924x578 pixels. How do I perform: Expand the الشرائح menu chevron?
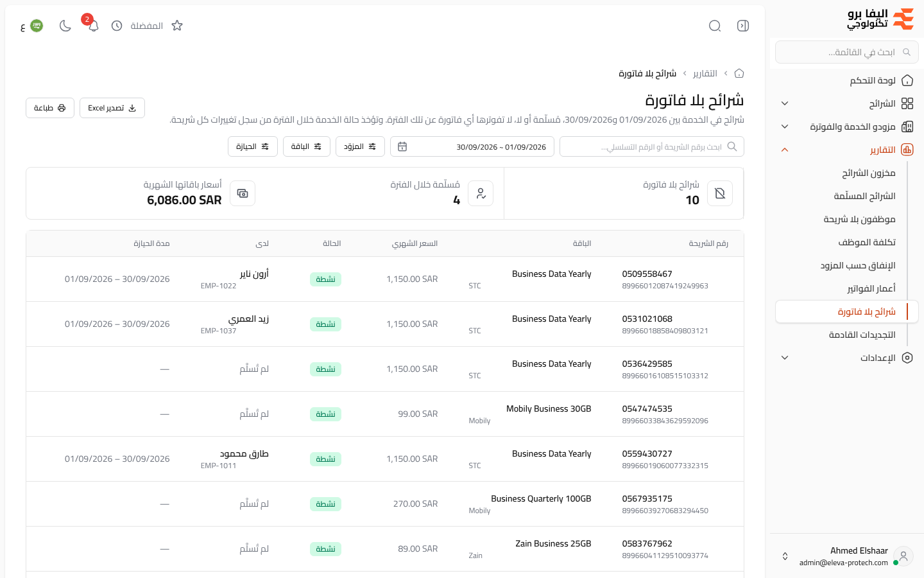point(785,103)
